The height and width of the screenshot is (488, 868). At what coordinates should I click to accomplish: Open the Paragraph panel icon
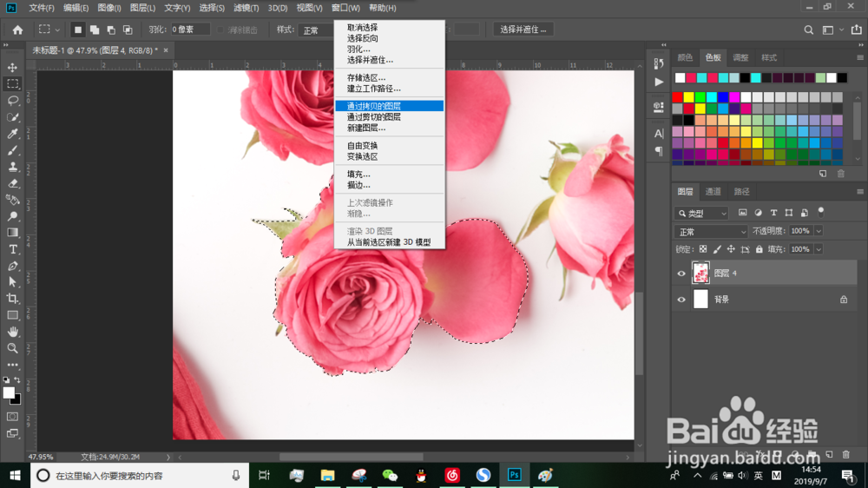coord(659,151)
